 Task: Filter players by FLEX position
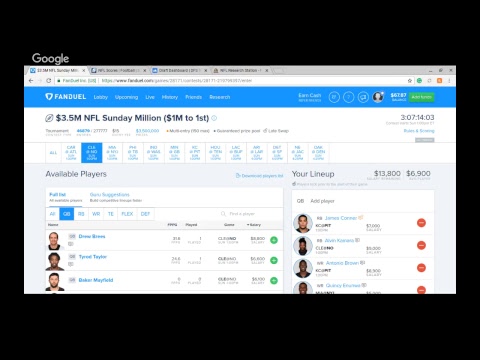(127, 214)
